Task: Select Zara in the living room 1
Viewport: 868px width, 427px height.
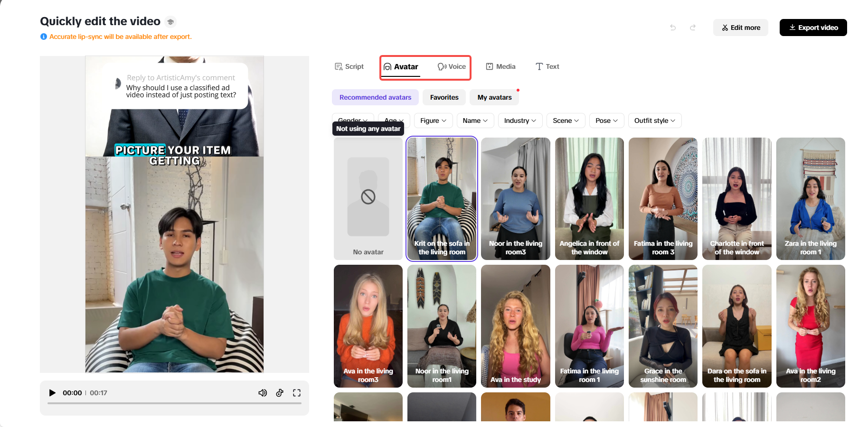Action: tap(811, 199)
